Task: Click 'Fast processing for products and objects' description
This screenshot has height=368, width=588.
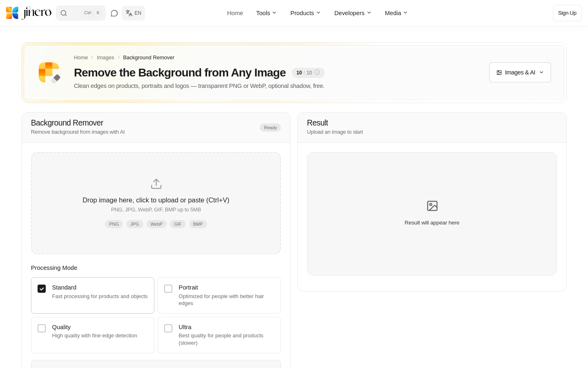Action: point(100,296)
